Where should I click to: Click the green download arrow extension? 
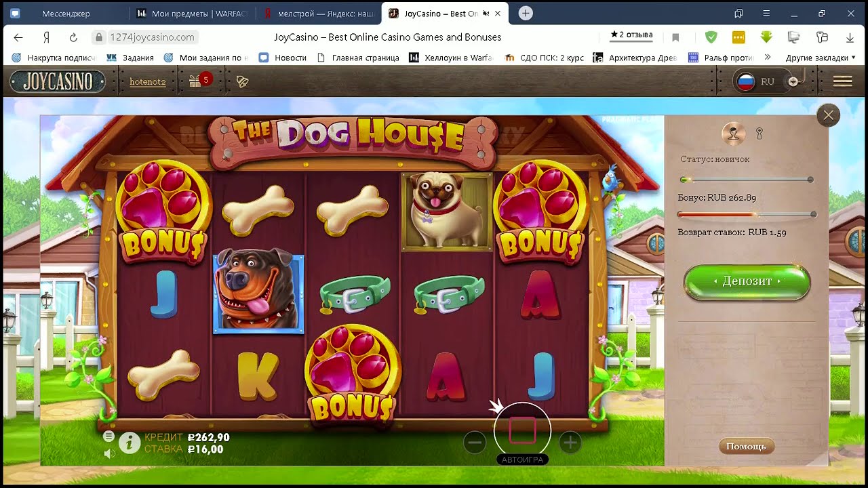766,37
